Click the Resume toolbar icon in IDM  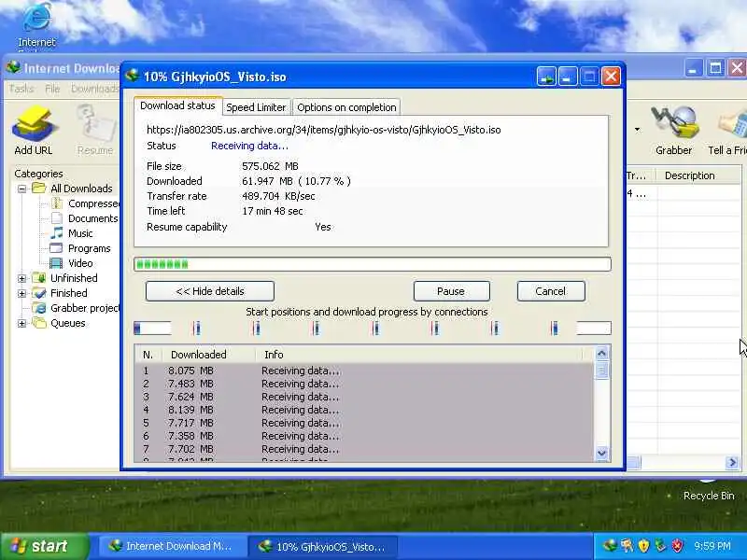coord(95,130)
